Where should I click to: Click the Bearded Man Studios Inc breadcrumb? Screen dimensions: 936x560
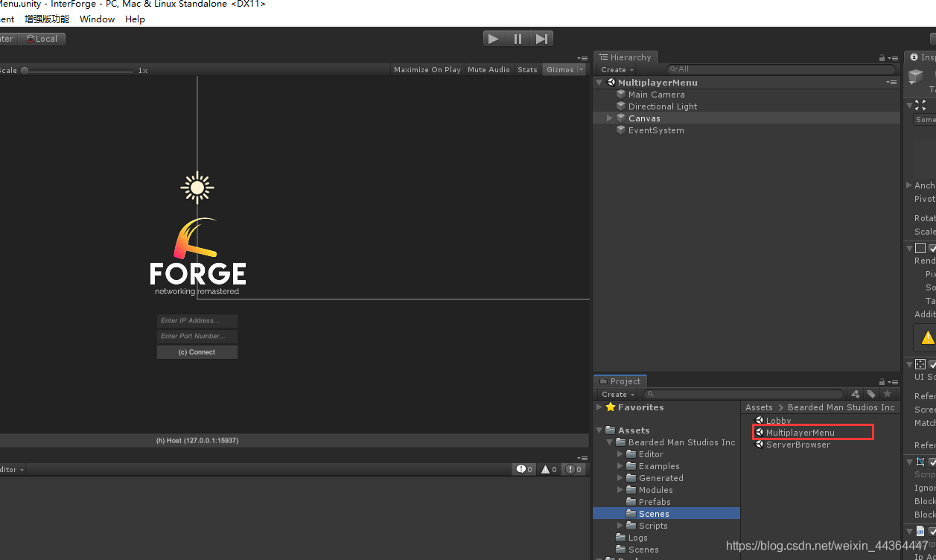(841, 407)
